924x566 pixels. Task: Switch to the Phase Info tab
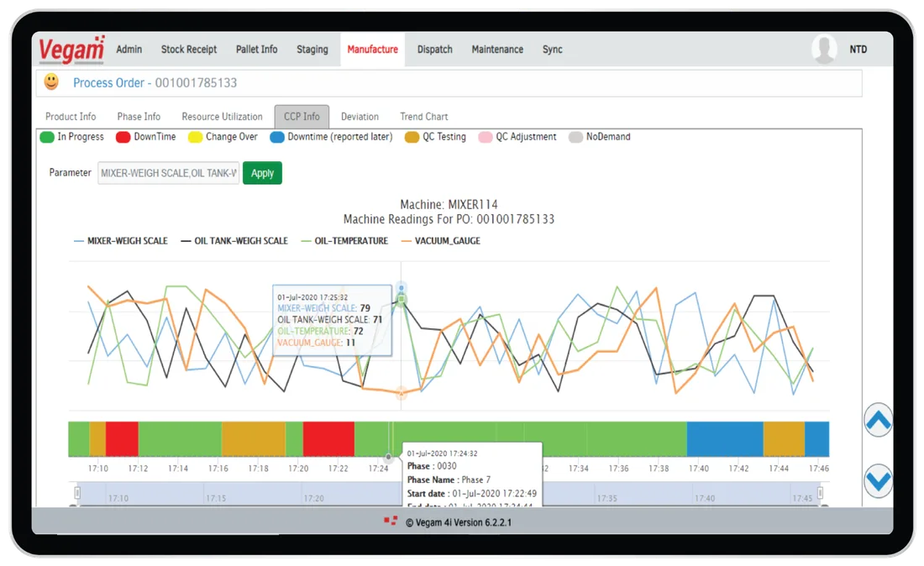(x=139, y=117)
